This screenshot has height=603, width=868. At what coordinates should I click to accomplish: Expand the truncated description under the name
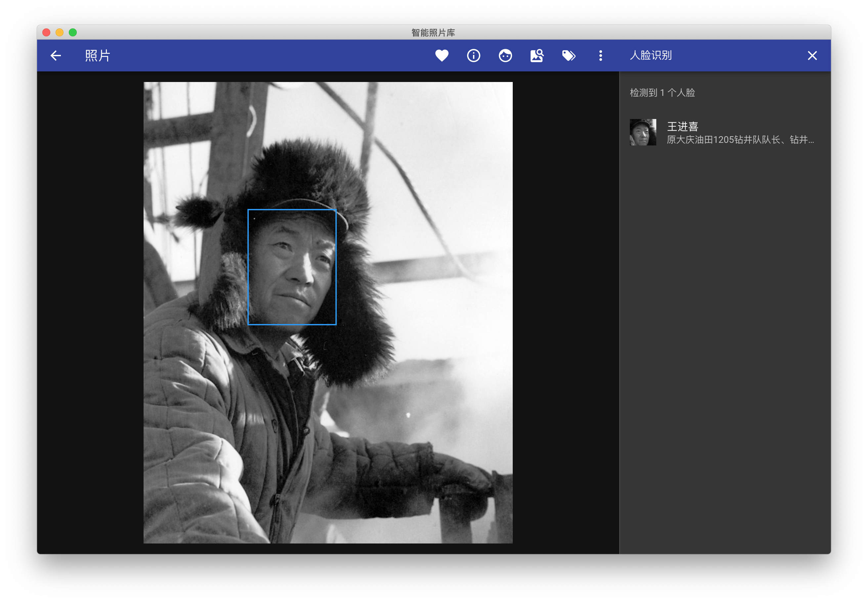[740, 140]
